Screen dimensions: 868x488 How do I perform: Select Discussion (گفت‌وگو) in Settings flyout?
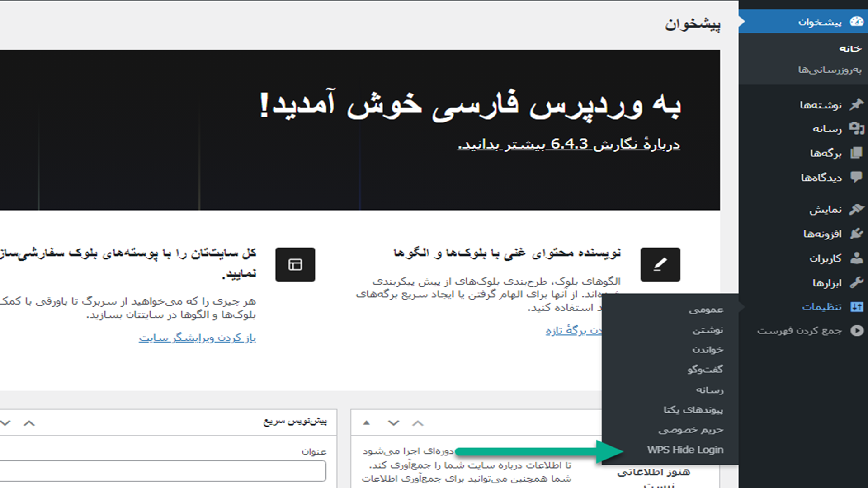click(705, 369)
